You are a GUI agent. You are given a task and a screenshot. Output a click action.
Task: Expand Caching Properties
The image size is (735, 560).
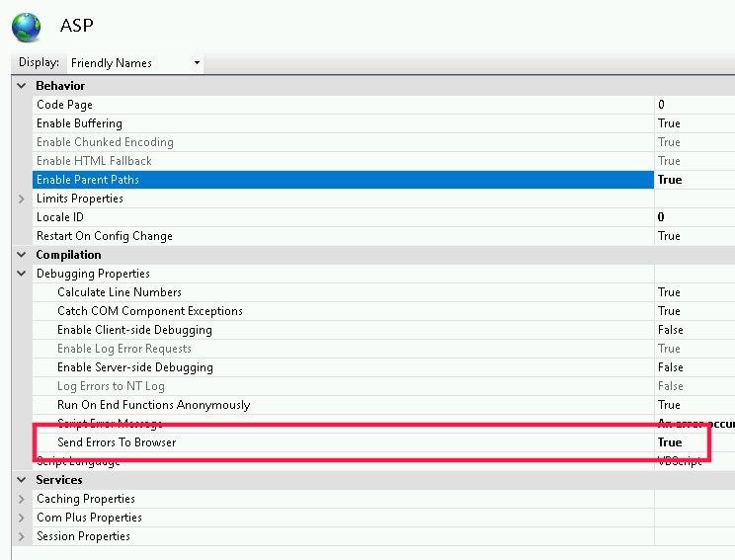(x=22, y=499)
